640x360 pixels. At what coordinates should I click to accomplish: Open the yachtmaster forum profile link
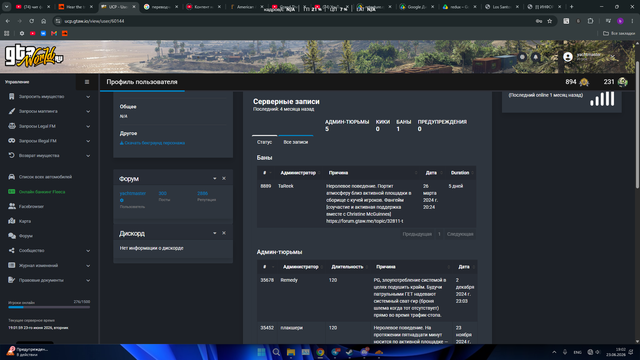coord(133,193)
